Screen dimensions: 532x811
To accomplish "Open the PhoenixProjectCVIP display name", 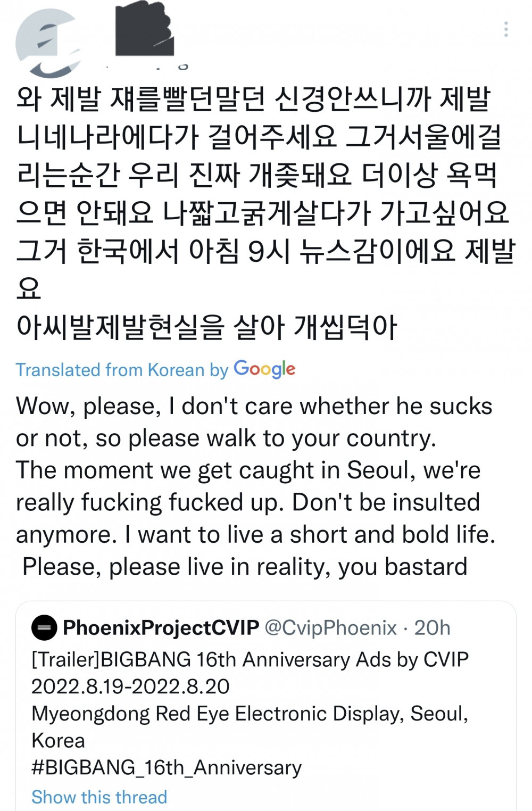I will [161, 628].
